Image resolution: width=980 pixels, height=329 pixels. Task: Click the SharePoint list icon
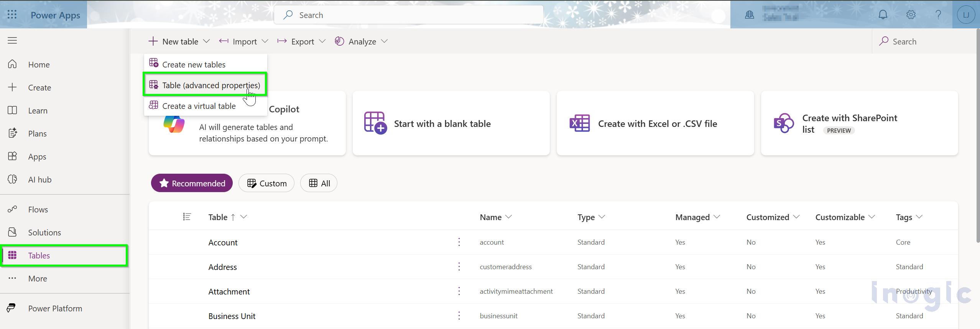tap(784, 123)
